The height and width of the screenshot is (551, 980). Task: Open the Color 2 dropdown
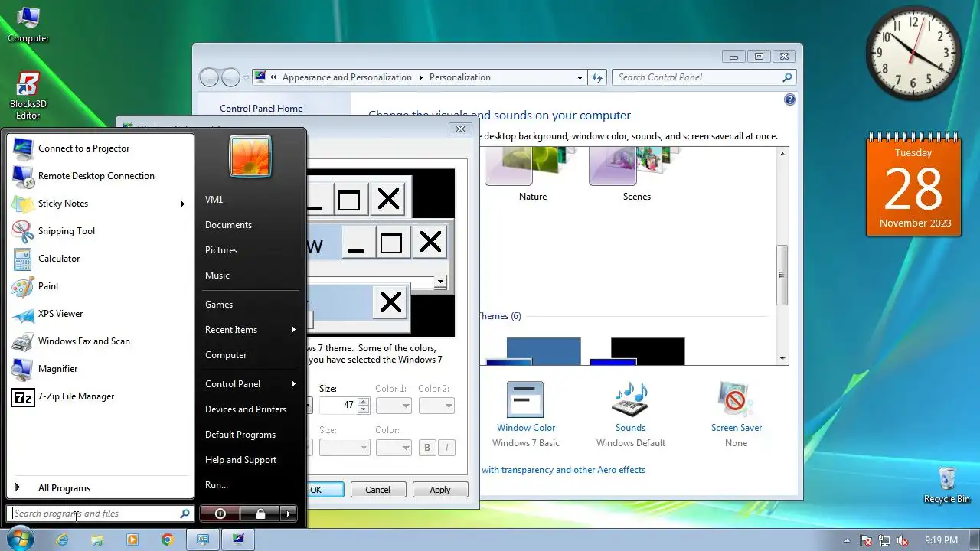click(x=436, y=406)
